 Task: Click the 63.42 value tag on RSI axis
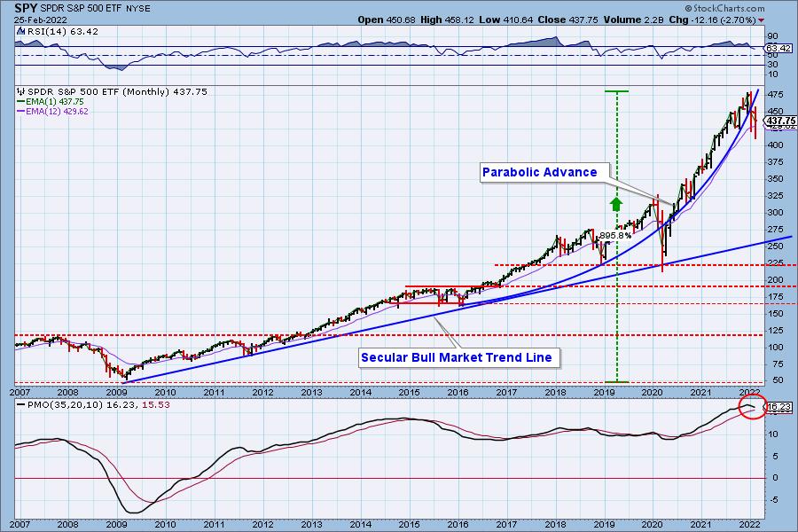click(x=778, y=49)
